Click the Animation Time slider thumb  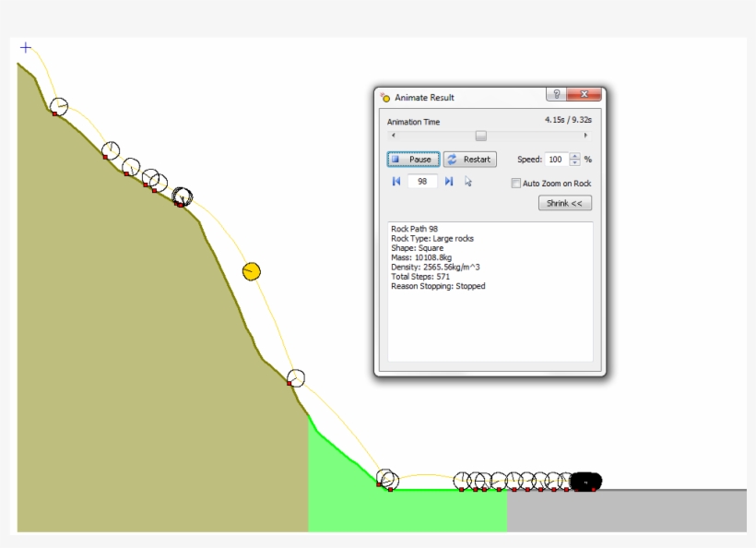click(x=480, y=135)
